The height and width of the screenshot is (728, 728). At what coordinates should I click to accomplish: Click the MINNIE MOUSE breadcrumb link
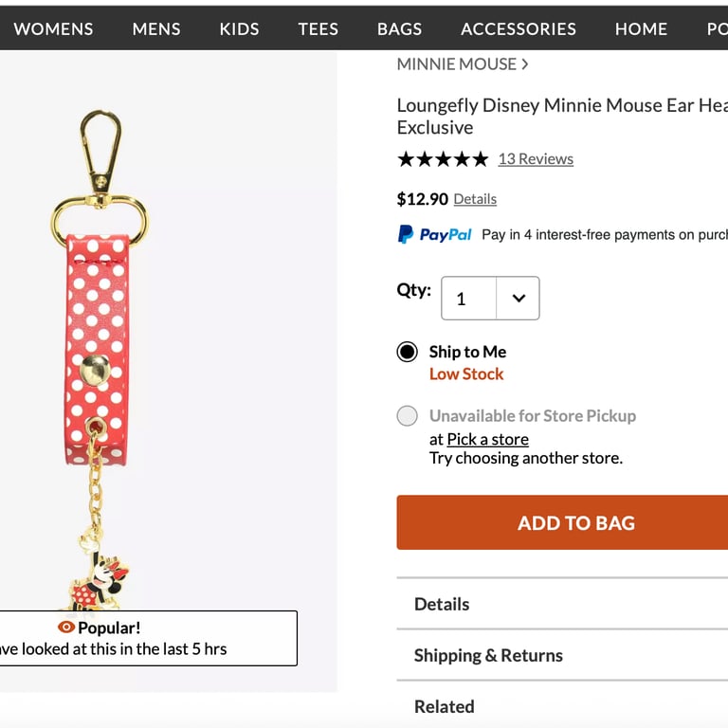pyautogui.click(x=456, y=64)
